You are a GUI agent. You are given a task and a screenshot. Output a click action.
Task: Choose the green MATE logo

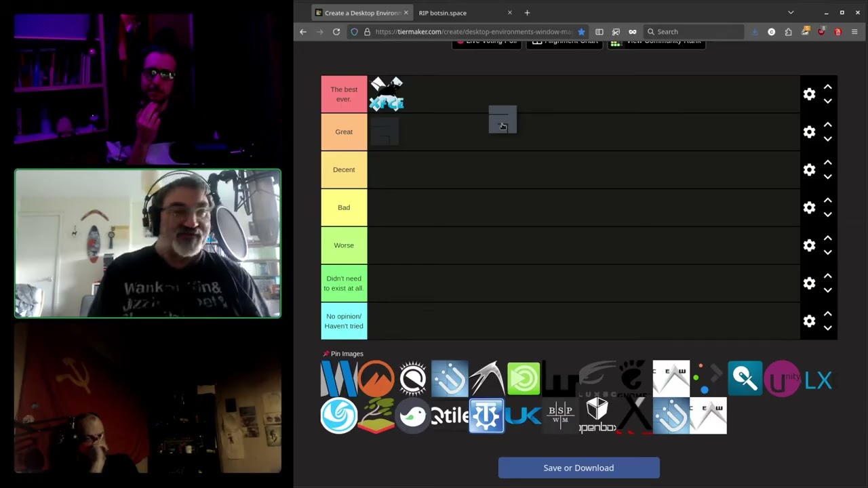(x=524, y=378)
